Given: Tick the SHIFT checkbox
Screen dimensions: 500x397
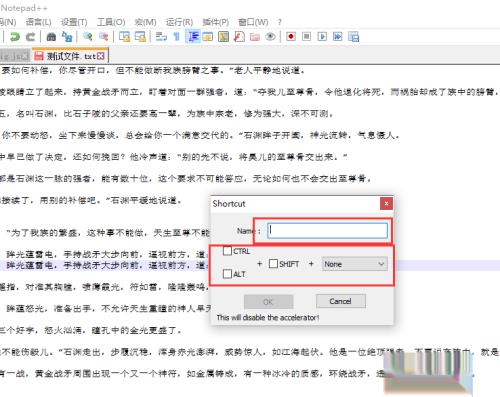Looking at the screenshot, I should 273,264.
